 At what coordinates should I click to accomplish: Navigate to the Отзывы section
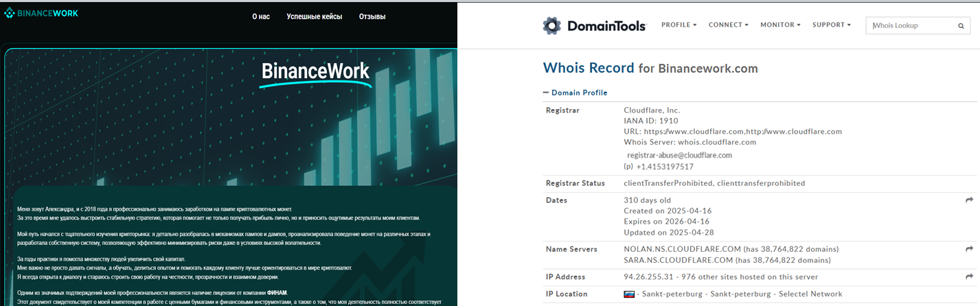[372, 16]
